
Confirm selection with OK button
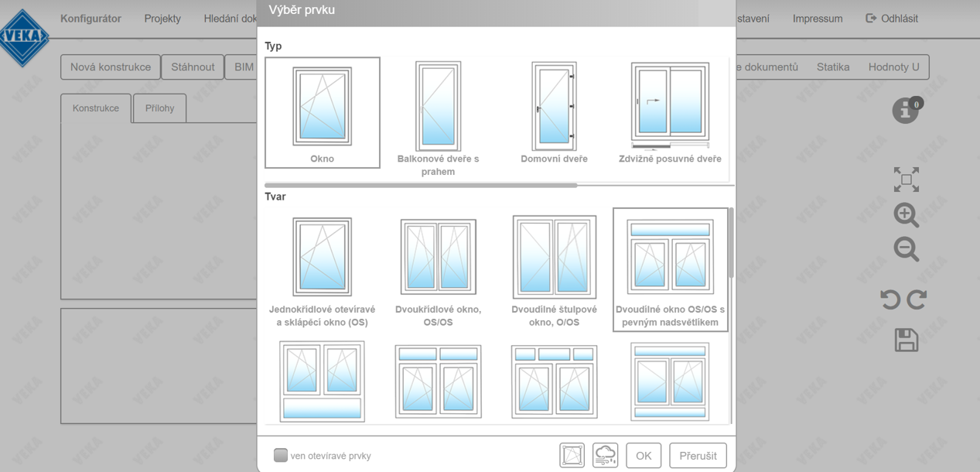pyautogui.click(x=644, y=456)
